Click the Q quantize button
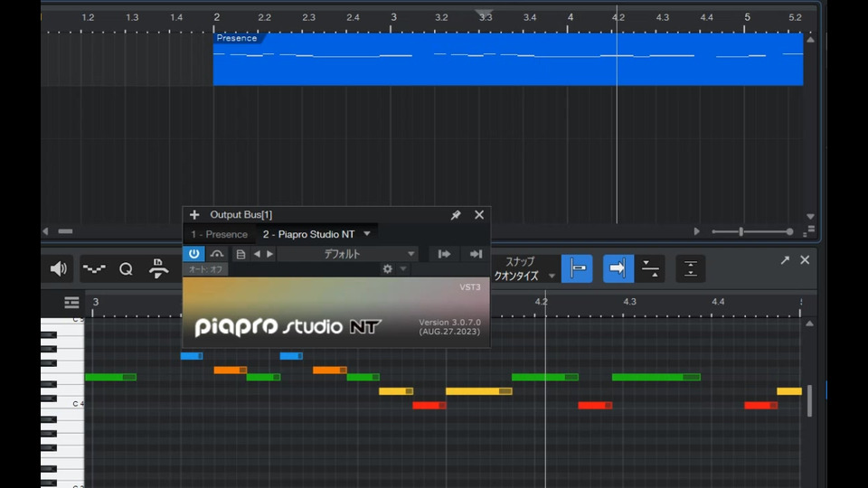868x488 pixels. 127,269
